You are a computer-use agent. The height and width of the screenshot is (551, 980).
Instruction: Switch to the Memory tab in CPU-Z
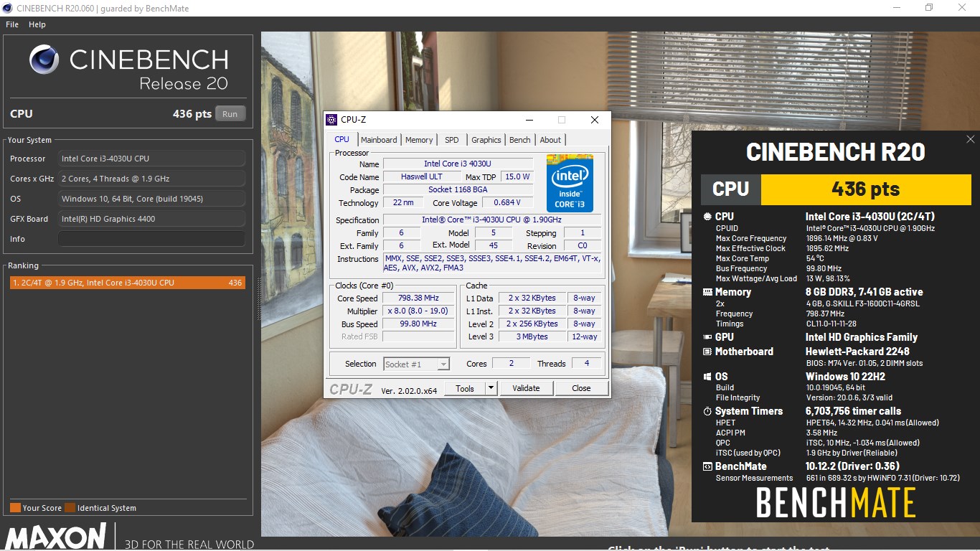[x=419, y=140]
